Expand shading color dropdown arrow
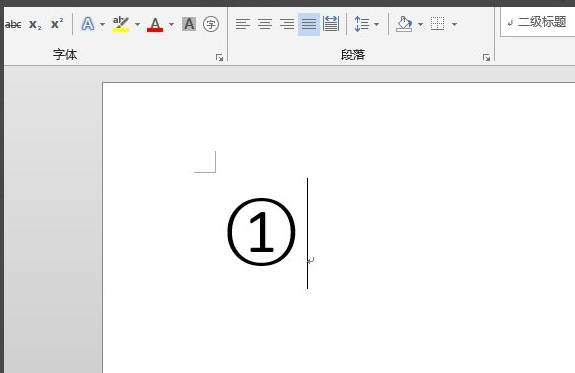Viewport: 575px width, 373px height. pos(420,25)
